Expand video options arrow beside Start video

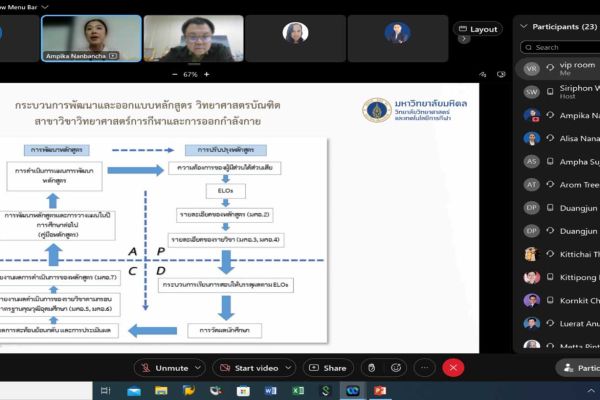pyautogui.click(x=293, y=368)
